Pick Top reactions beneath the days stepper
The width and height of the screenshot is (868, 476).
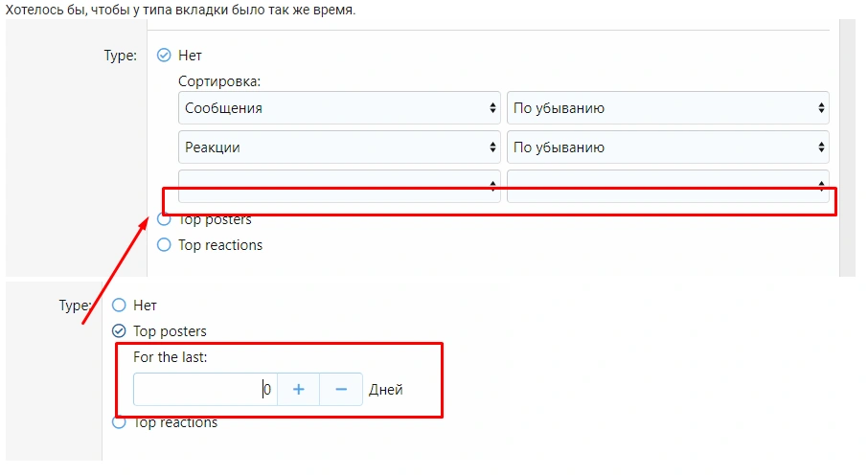pyautogui.click(x=120, y=422)
